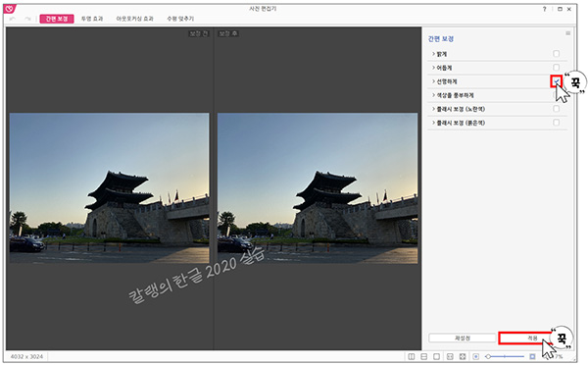Click the zoom slider handle
Image resolution: width=588 pixels, height=365 pixels.
(x=488, y=356)
